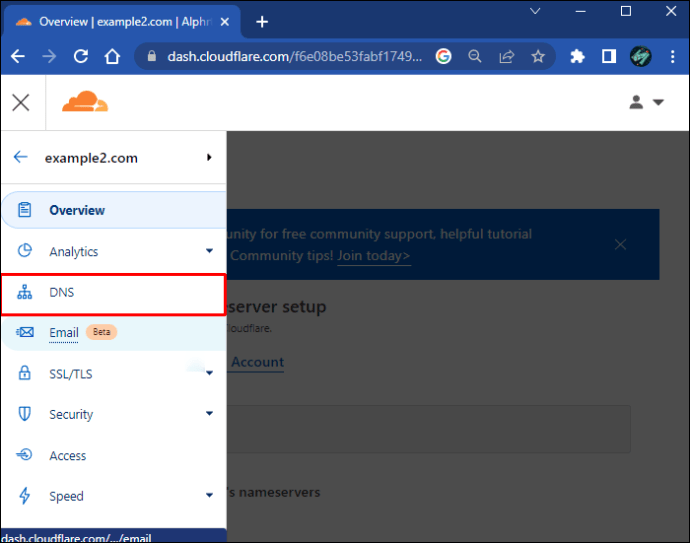This screenshot has width=690, height=543.
Task: Close the sidebar with the X icon
Action: (x=21, y=103)
